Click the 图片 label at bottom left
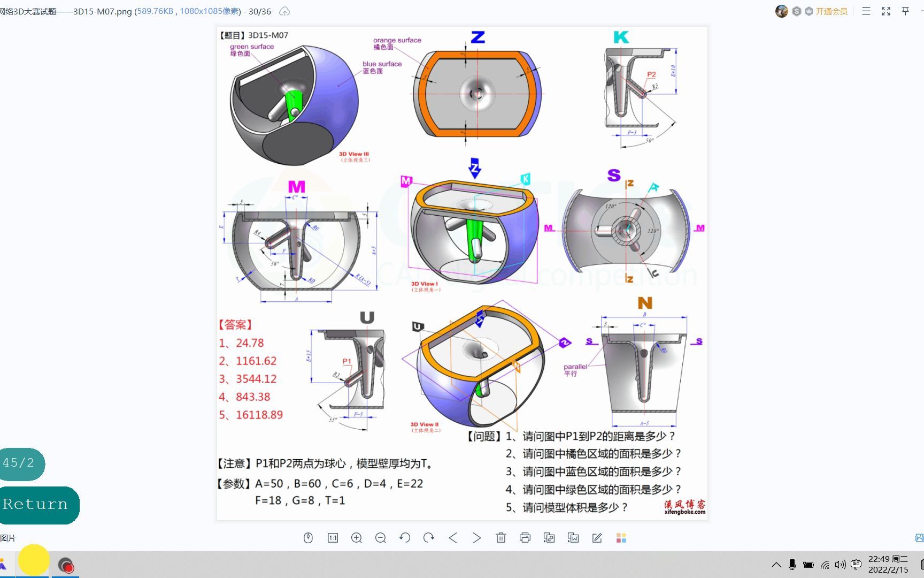 coord(8,538)
